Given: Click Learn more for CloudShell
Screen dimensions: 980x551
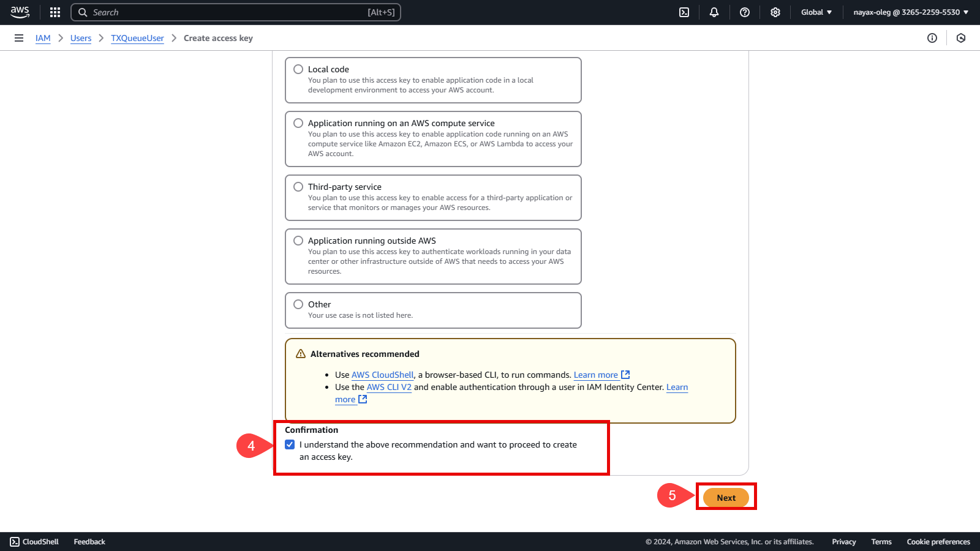Looking at the screenshot, I should (595, 375).
